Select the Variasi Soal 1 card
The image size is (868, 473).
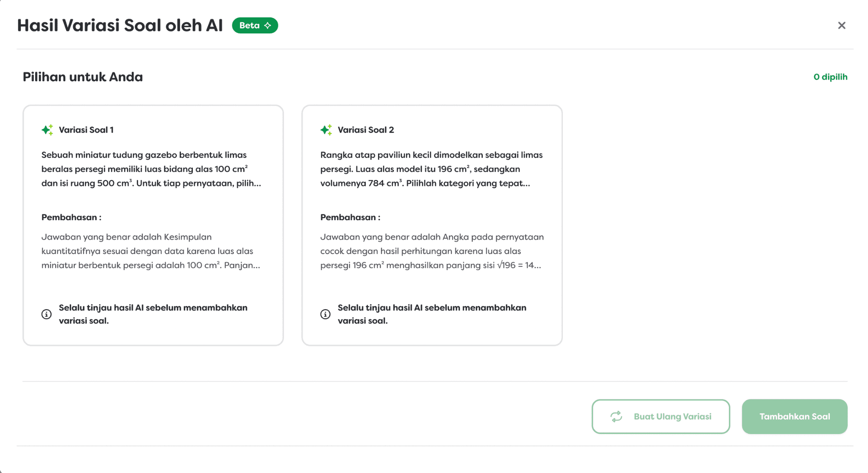point(153,225)
